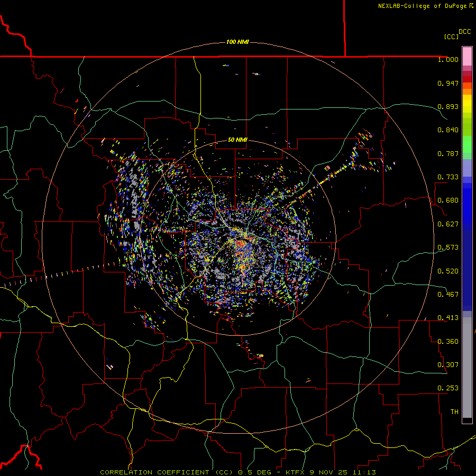Click the 0.307 legend value
Viewport: 476px width, 476px height.
tap(448, 365)
